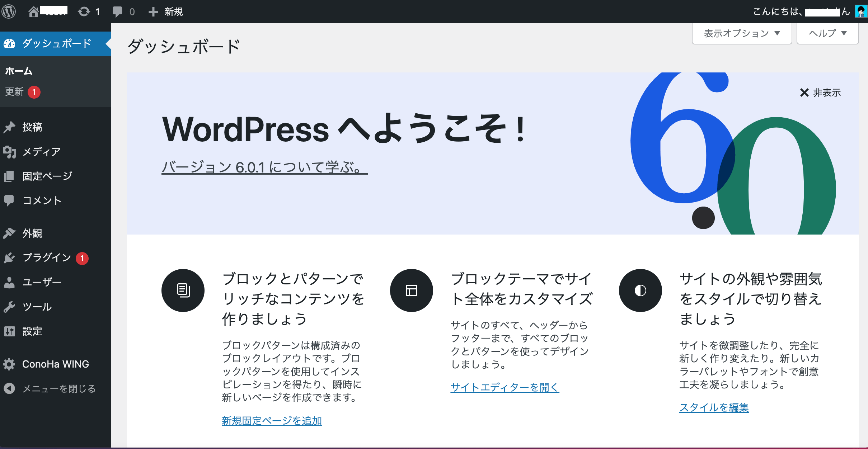Open the user avatar profile picture
Image resolution: width=868 pixels, height=449 pixels.
861,11
